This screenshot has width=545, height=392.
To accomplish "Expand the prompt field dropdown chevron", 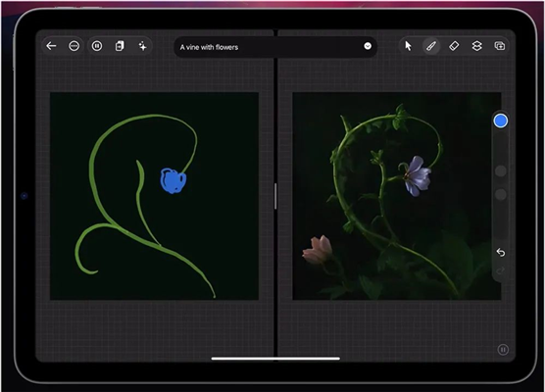I will [368, 46].
